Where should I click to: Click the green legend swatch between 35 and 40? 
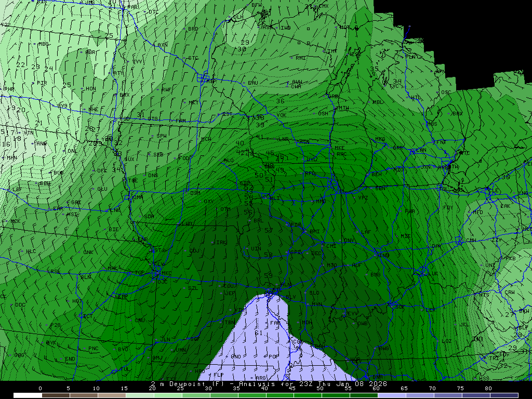[x=252, y=395]
